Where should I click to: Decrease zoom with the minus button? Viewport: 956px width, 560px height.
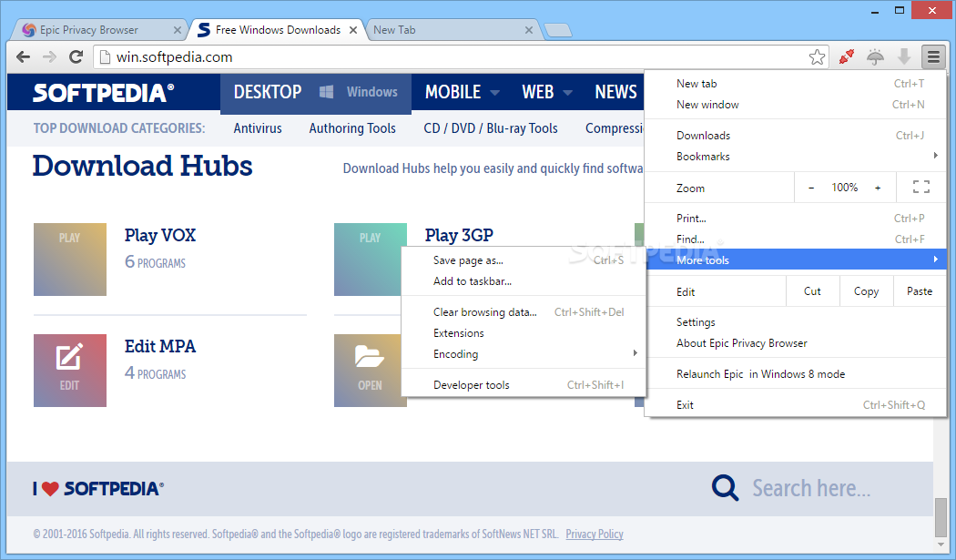tap(811, 188)
